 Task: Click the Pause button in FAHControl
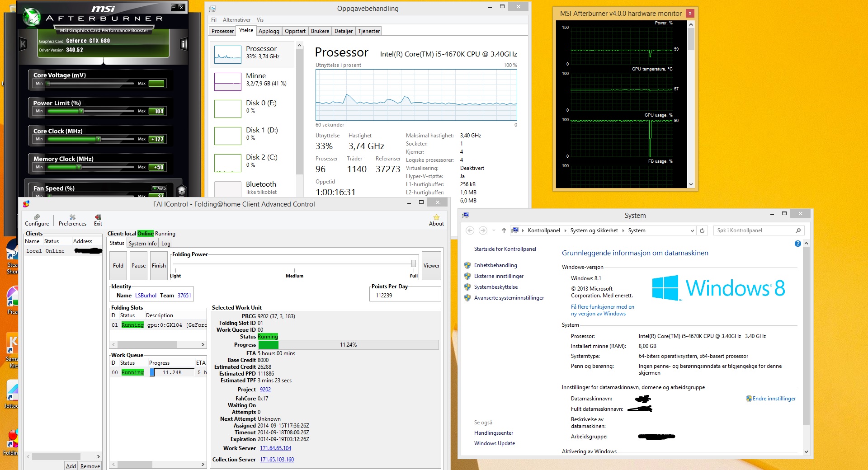click(x=138, y=266)
